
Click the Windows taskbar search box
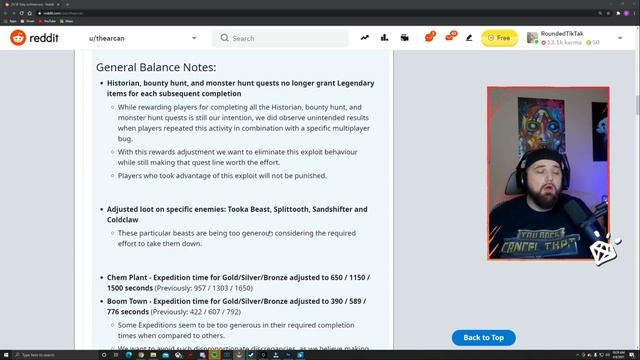pyautogui.click(x=55, y=355)
